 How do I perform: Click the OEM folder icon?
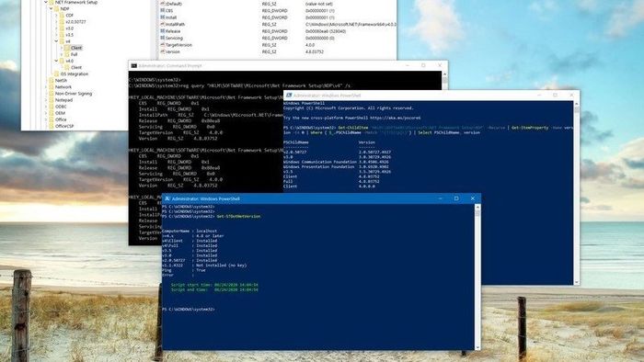click(52, 113)
